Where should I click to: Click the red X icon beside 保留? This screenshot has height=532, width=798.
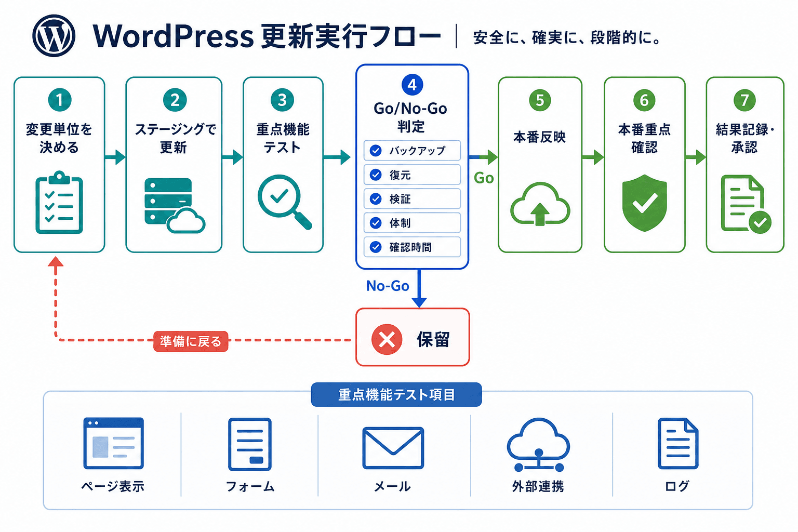coord(387,340)
